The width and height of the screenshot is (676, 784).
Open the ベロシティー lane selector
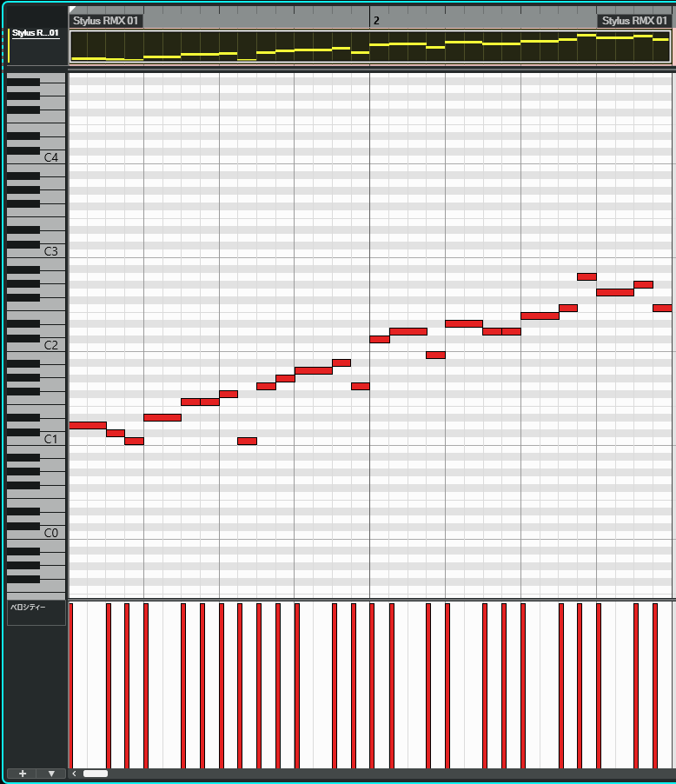coord(36,613)
